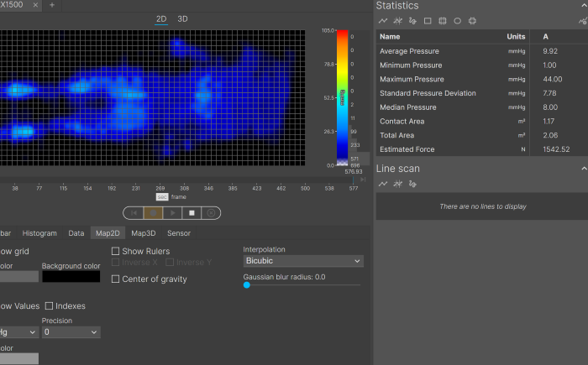Select the Total Area row
588x365 pixels.
tap(482, 135)
